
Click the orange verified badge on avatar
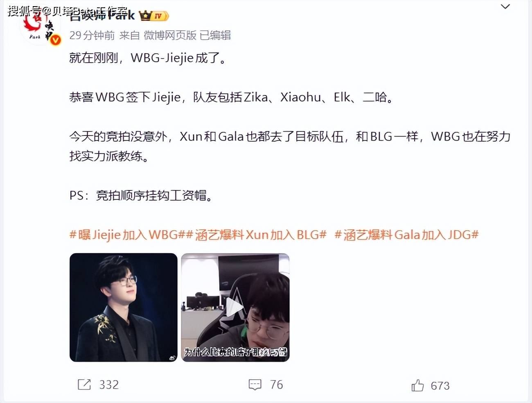click(56, 40)
